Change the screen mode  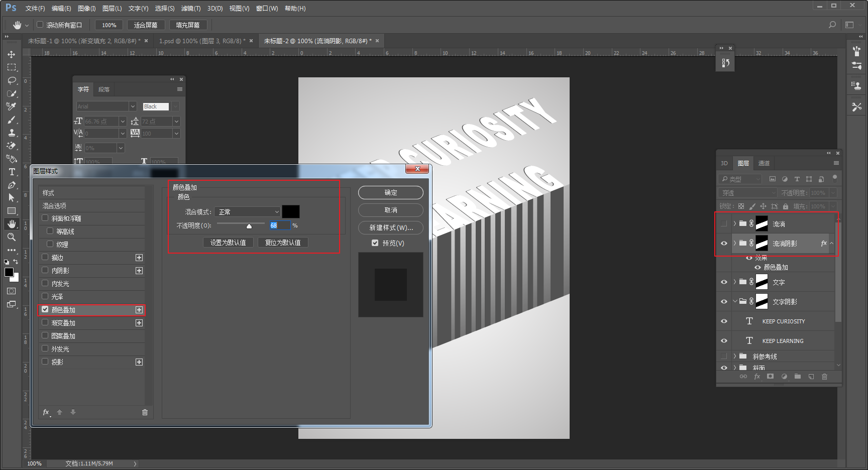tap(12, 304)
